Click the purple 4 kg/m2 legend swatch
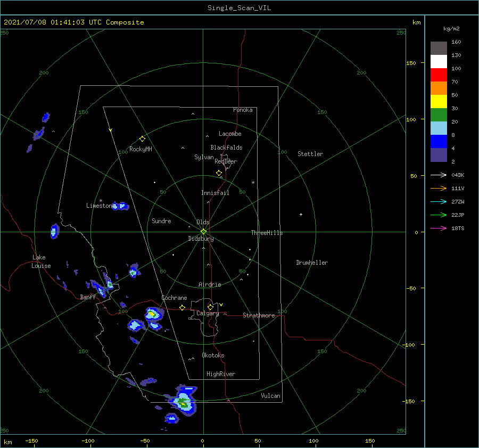This screenshot has height=448, width=479. coord(439,154)
